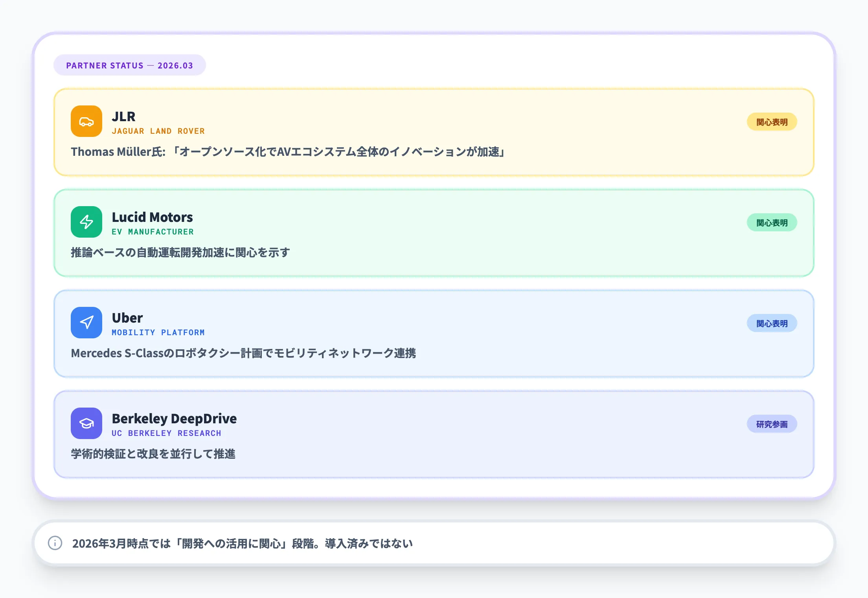The height and width of the screenshot is (598, 868).
Task: Click the orange JLR car icon
Action: tap(86, 121)
